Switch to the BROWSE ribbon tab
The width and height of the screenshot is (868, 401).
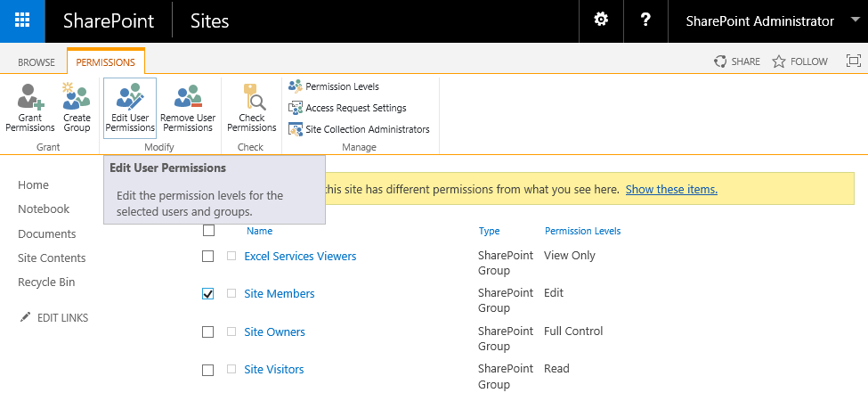pyautogui.click(x=37, y=62)
